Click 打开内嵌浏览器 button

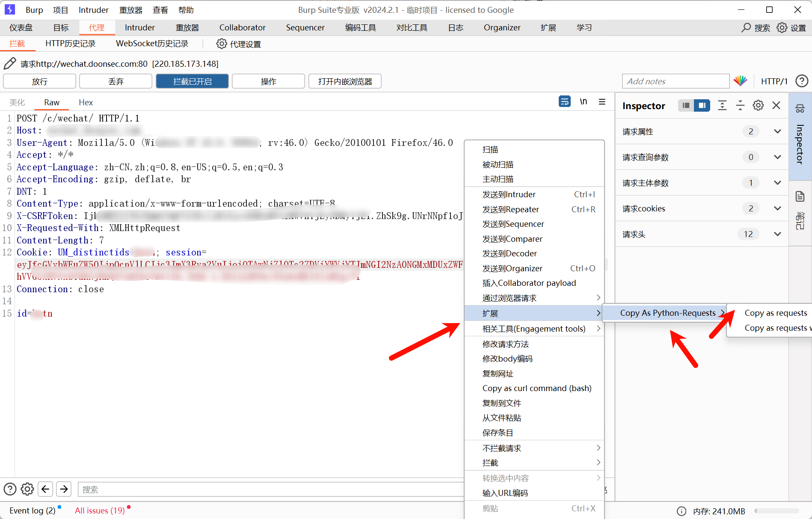coord(345,81)
